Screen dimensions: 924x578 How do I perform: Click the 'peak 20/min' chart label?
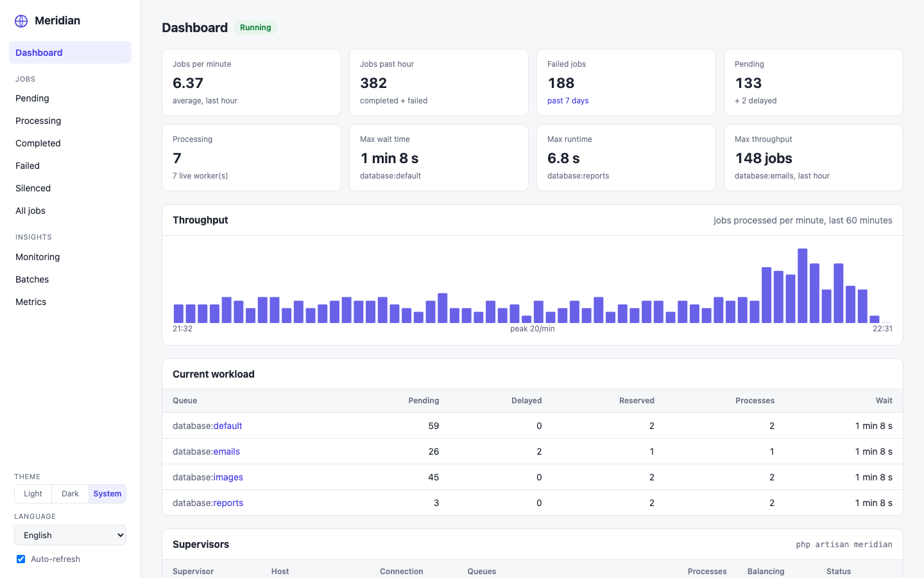point(533,329)
